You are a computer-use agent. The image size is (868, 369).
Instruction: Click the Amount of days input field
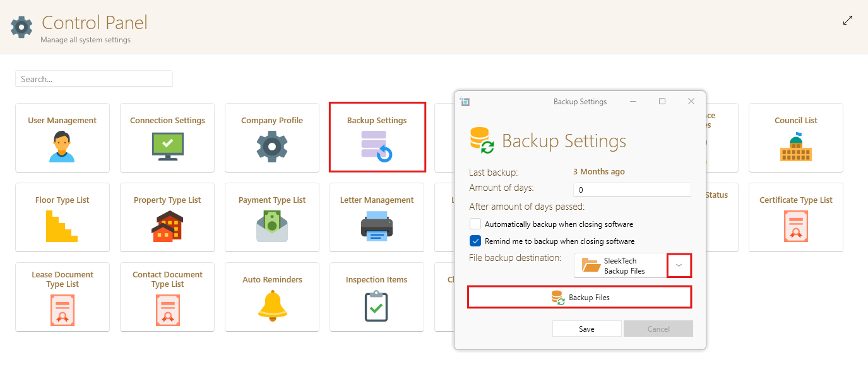click(632, 190)
